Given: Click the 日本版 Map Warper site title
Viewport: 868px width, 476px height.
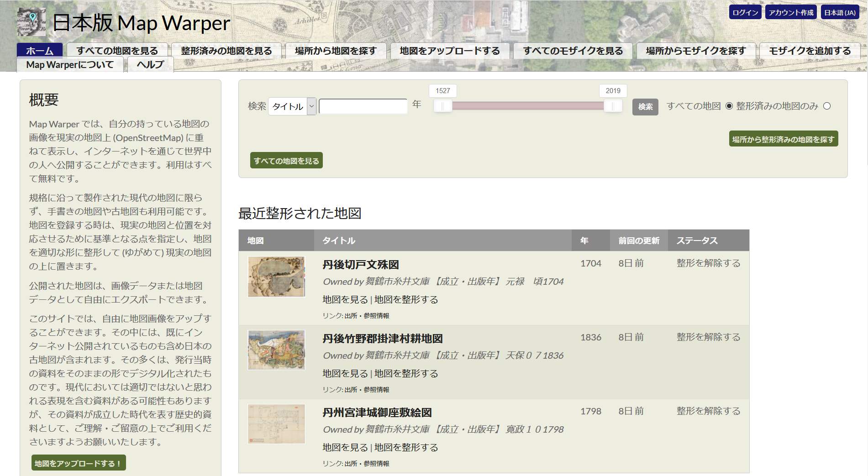Looking at the screenshot, I should [141, 23].
